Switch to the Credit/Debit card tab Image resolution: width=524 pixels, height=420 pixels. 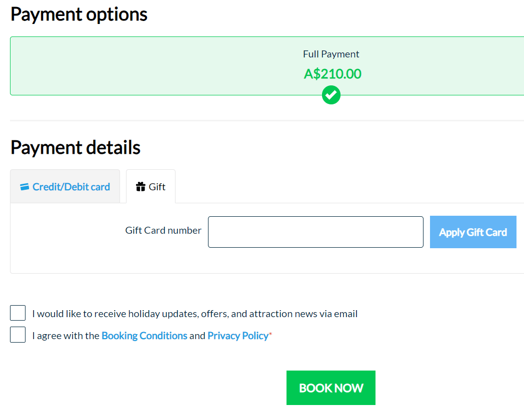[x=65, y=186]
